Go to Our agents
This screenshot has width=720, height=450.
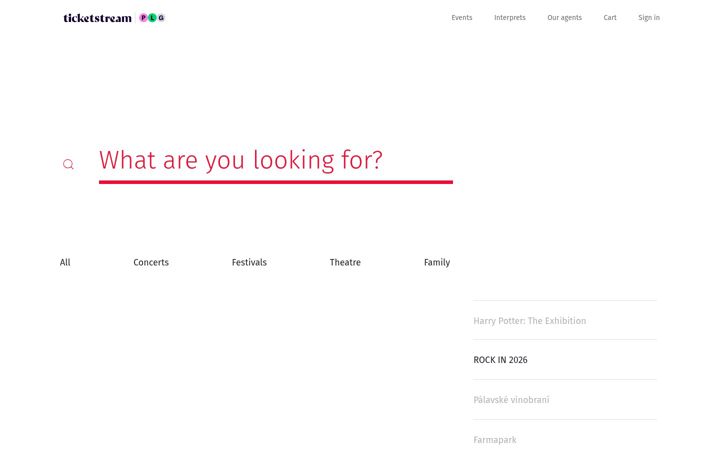[x=564, y=17]
